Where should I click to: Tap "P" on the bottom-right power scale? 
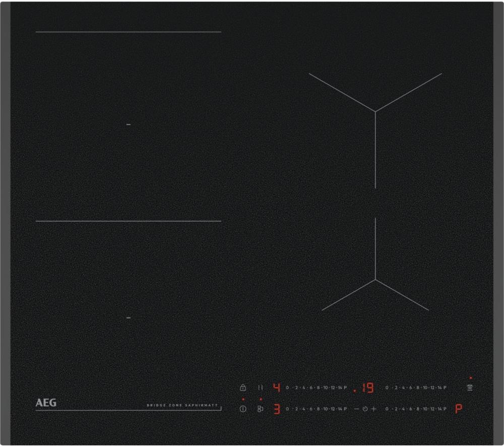point(446,408)
